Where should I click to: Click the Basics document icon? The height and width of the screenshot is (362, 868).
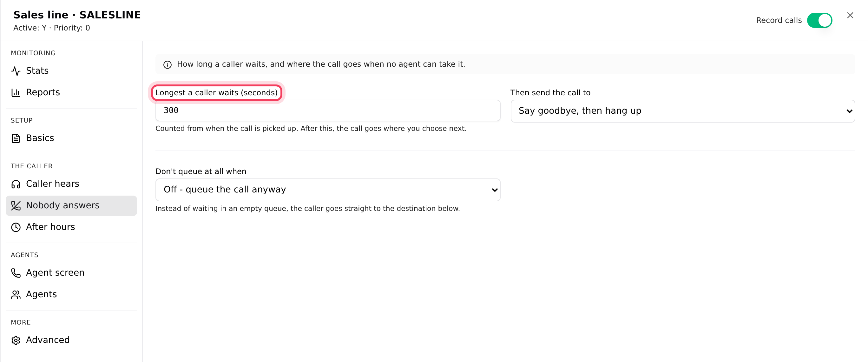(16, 138)
